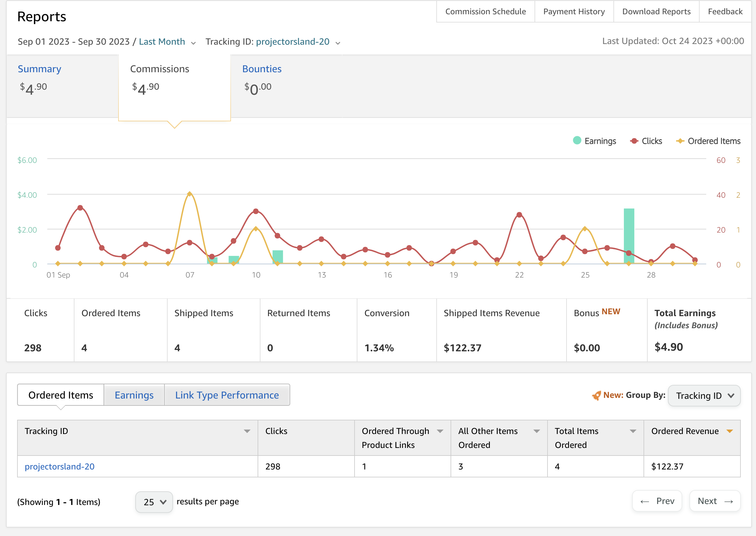
Task: Go to the Prev page
Action: [x=657, y=501]
